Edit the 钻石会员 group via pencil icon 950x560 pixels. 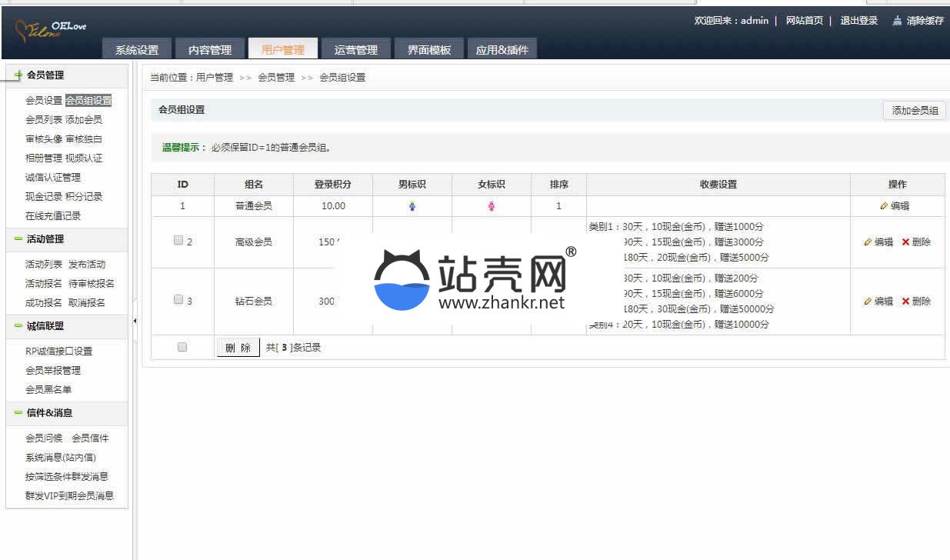868,302
